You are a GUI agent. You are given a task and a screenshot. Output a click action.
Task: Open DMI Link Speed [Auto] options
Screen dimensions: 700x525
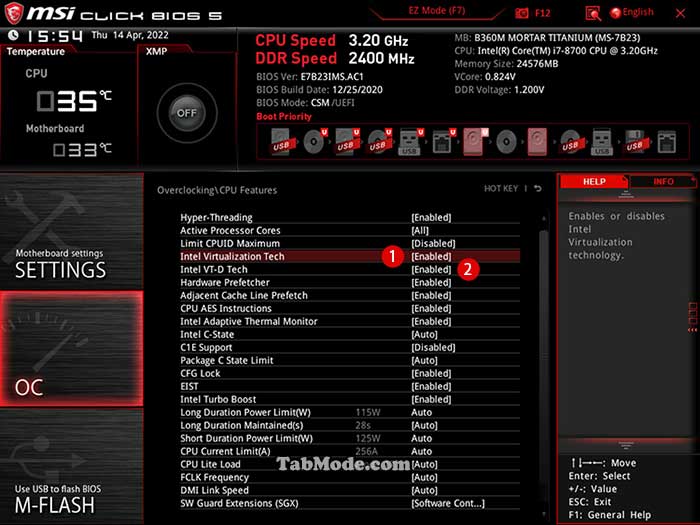424,490
